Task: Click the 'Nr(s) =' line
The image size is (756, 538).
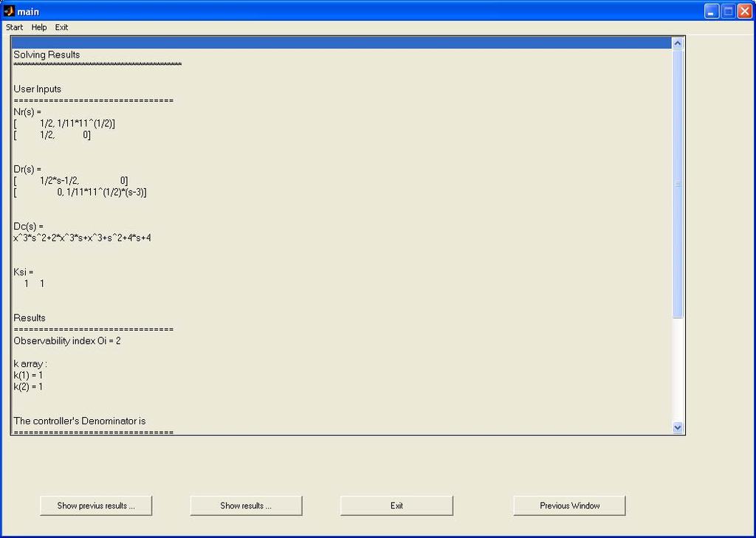Action: (341, 112)
